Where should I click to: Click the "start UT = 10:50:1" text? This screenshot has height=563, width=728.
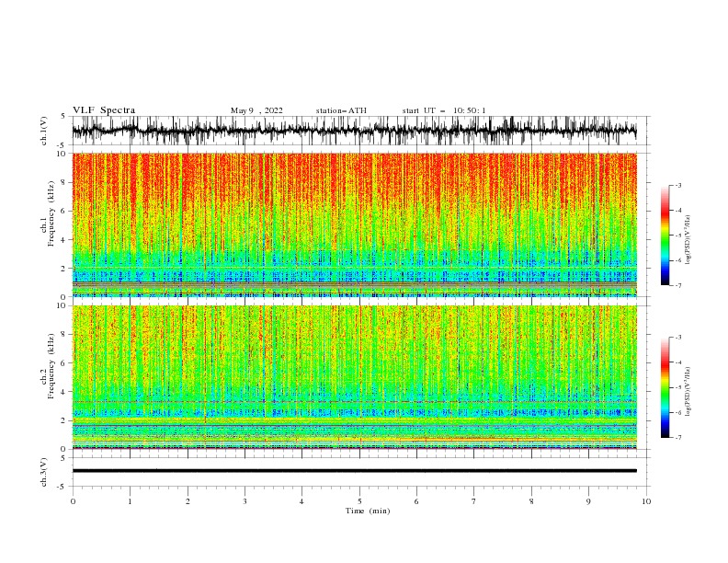click(x=444, y=110)
